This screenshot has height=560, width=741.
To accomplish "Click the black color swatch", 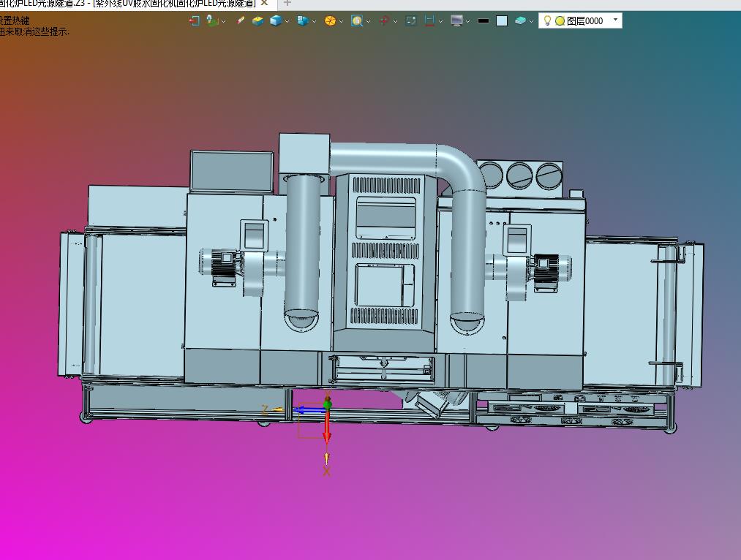I will [483, 20].
